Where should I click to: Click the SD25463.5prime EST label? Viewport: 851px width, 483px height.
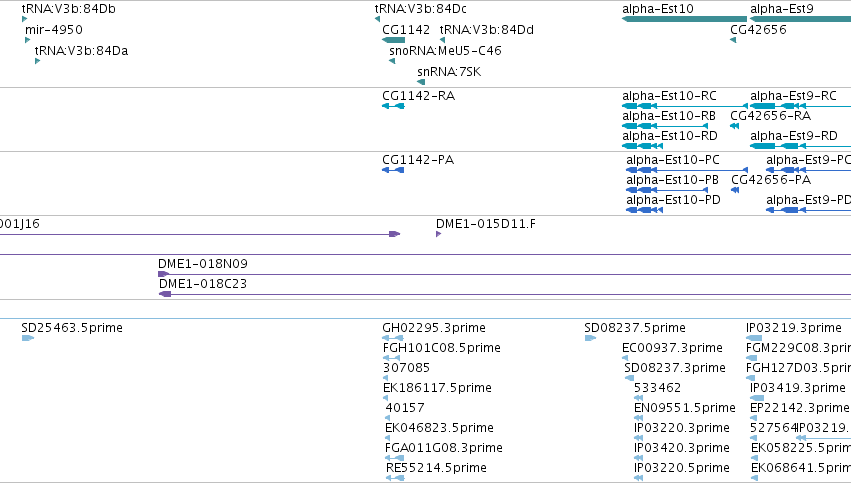coord(72,328)
